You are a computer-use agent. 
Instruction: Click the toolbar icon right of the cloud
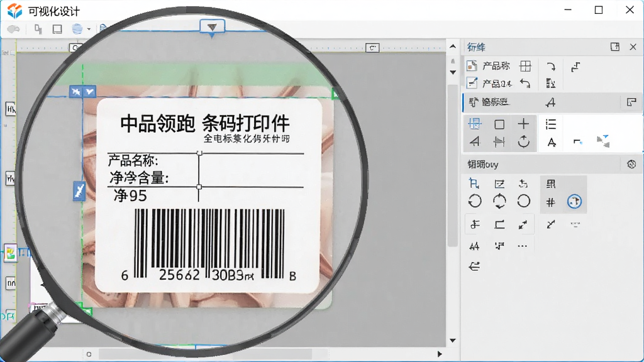click(x=38, y=29)
